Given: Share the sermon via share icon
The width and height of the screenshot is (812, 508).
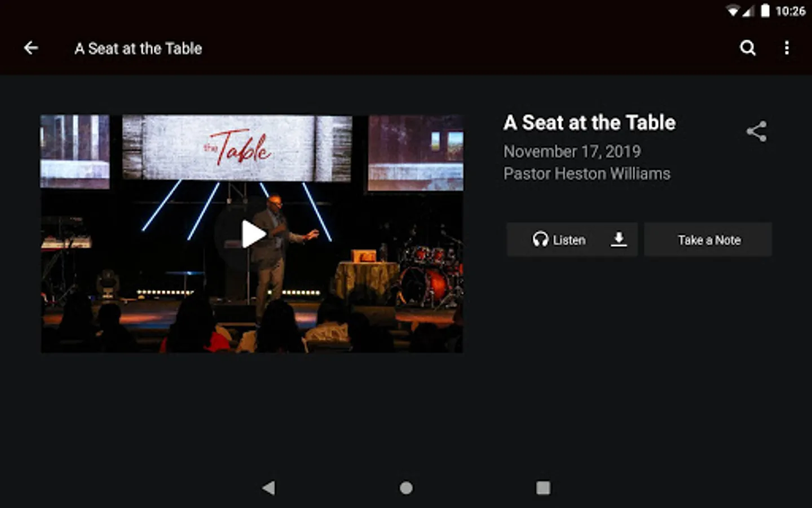Looking at the screenshot, I should 756,132.
